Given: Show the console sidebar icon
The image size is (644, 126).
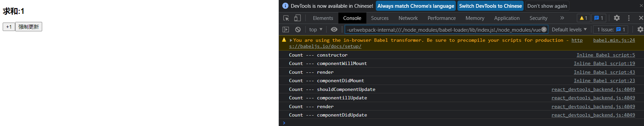Looking at the screenshot, I should [x=286, y=30].
